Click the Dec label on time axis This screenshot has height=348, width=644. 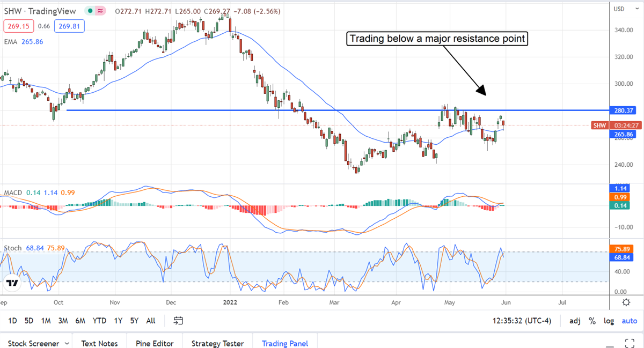coord(172,302)
